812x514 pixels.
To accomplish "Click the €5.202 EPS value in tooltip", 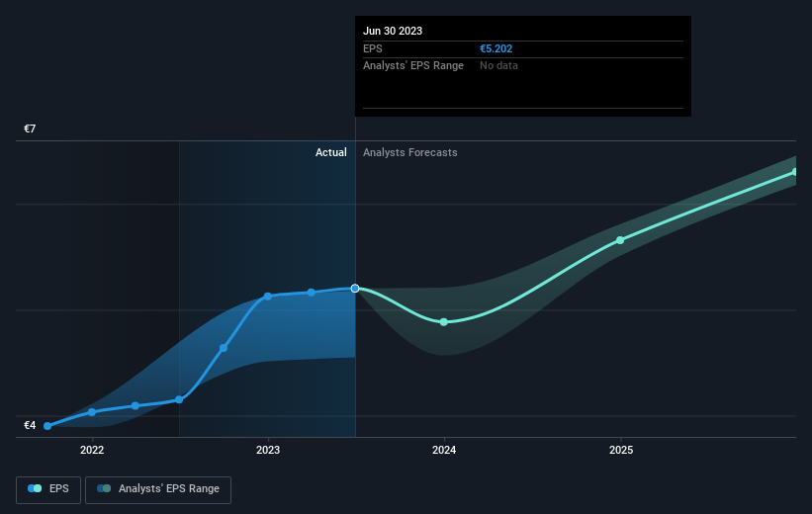I will [x=496, y=48].
